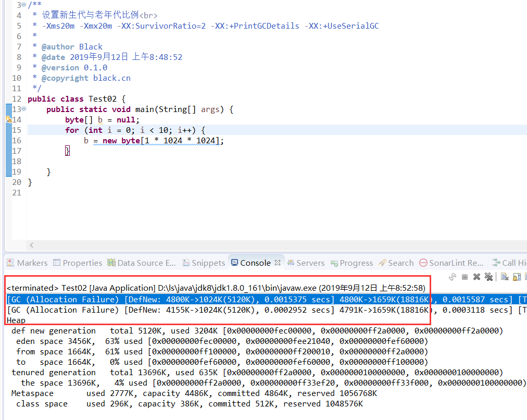The width and height of the screenshot is (527, 420).
Task: Toggle the Scroll Lock icon in Console
Action: click(517, 277)
